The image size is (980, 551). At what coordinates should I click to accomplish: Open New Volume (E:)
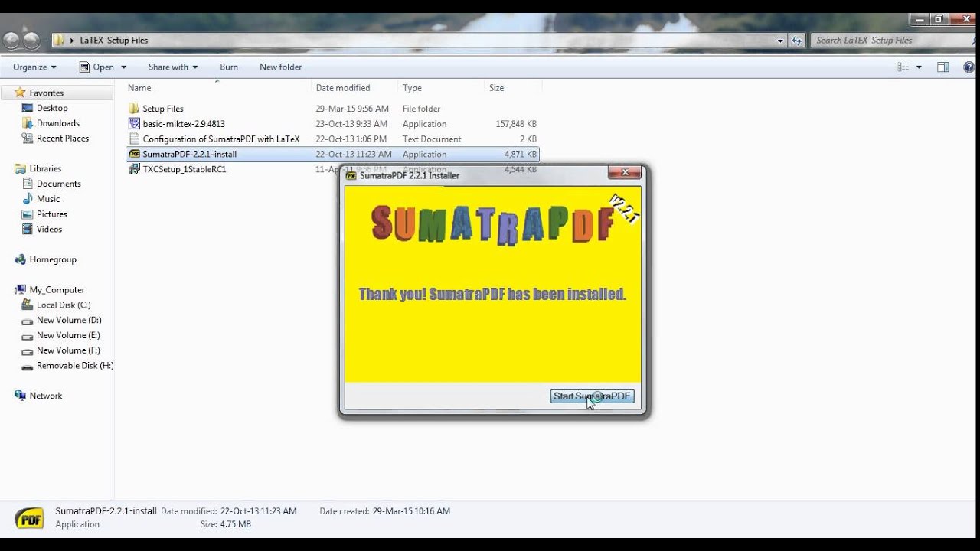tap(68, 335)
